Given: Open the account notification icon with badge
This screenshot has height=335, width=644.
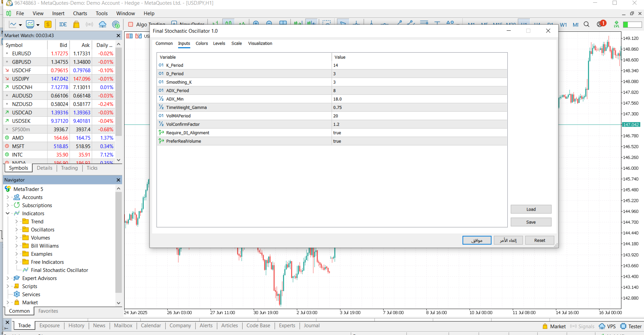Looking at the screenshot, I should coord(601,24).
